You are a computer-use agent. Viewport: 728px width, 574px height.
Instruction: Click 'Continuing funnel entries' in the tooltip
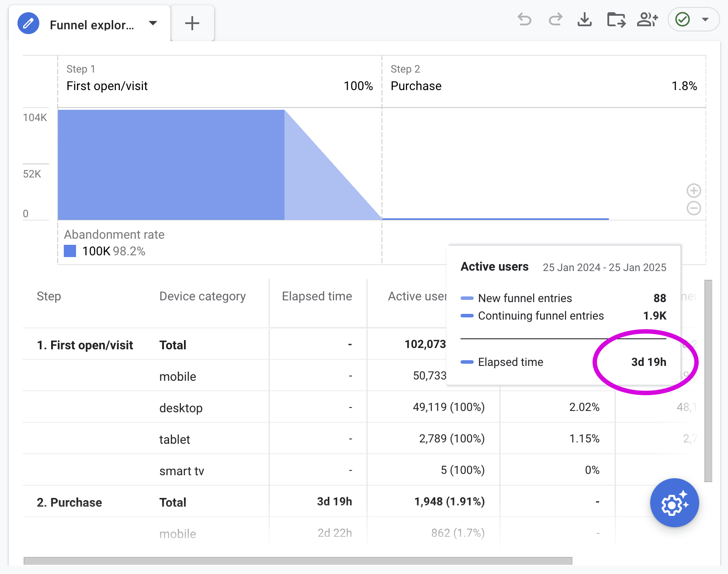(541, 316)
